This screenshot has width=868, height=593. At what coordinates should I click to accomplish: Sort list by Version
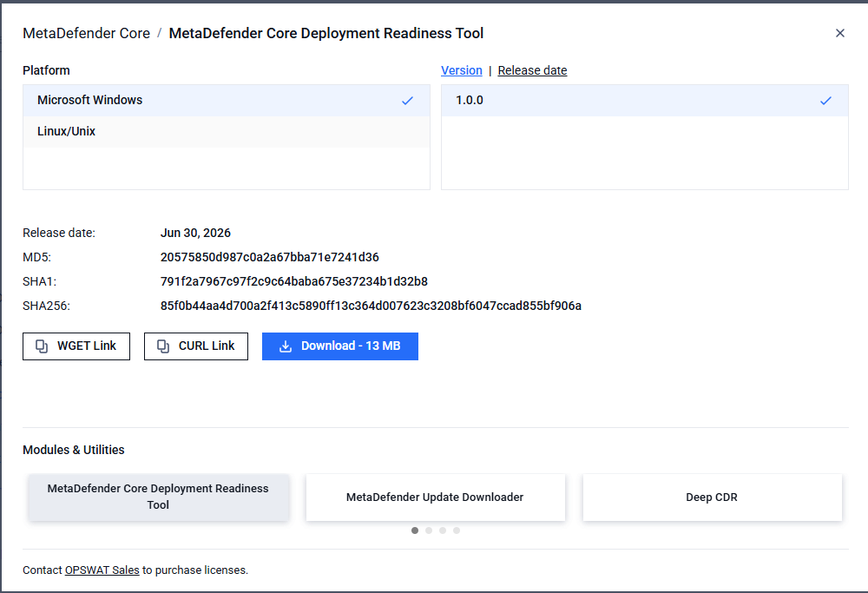click(x=462, y=70)
